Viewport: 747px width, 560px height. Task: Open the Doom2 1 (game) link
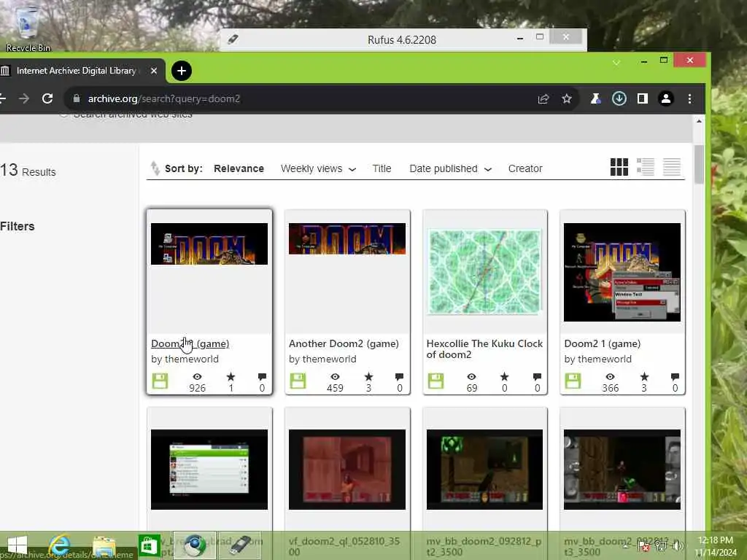(x=602, y=343)
